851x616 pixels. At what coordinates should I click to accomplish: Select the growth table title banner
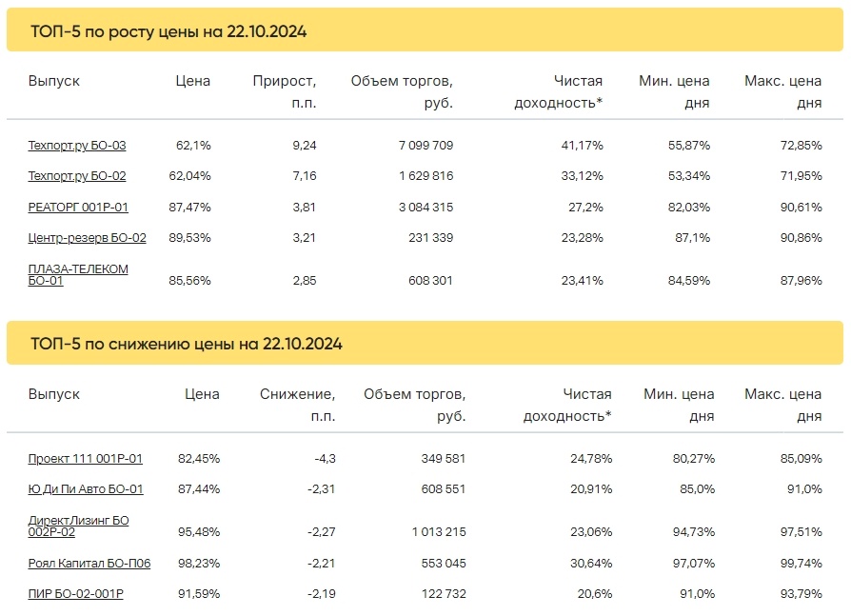(425, 30)
